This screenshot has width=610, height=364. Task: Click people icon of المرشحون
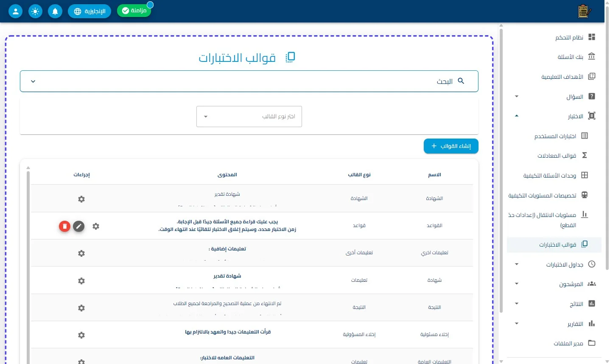click(592, 284)
